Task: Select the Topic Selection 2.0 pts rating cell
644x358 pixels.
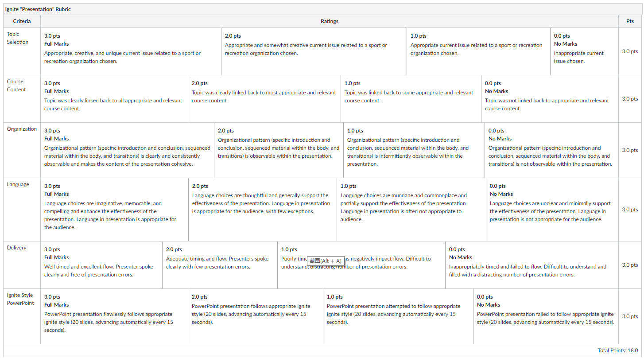Action: point(314,51)
